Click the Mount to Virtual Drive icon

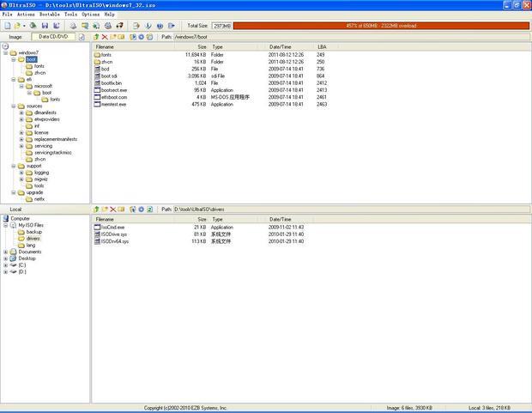[108, 26]
